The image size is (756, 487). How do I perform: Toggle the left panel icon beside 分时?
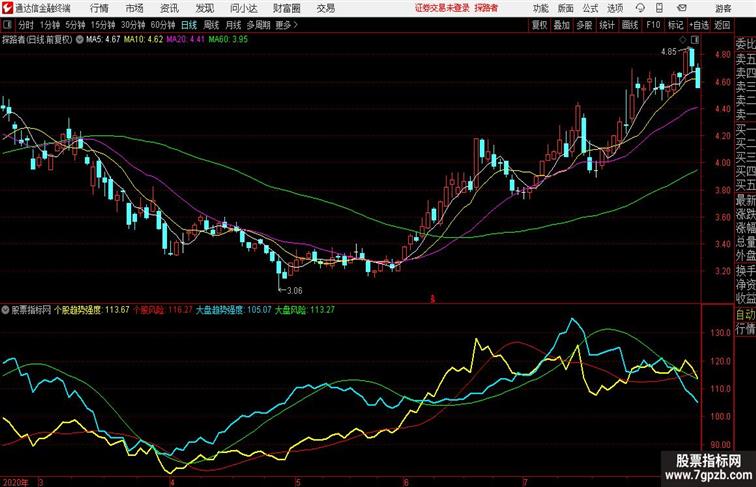7,25
